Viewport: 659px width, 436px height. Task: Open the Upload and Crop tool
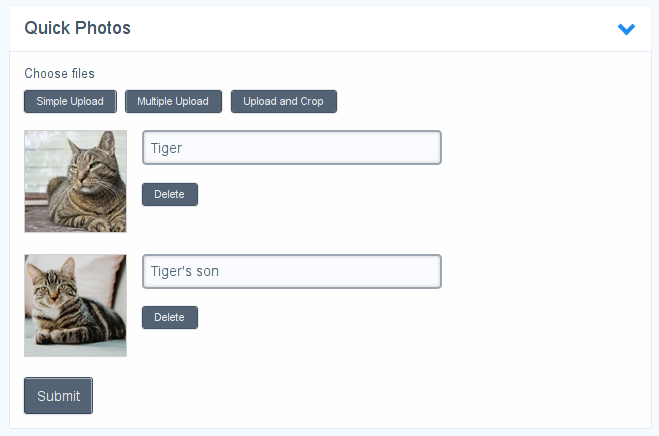(x=283, y=101)
